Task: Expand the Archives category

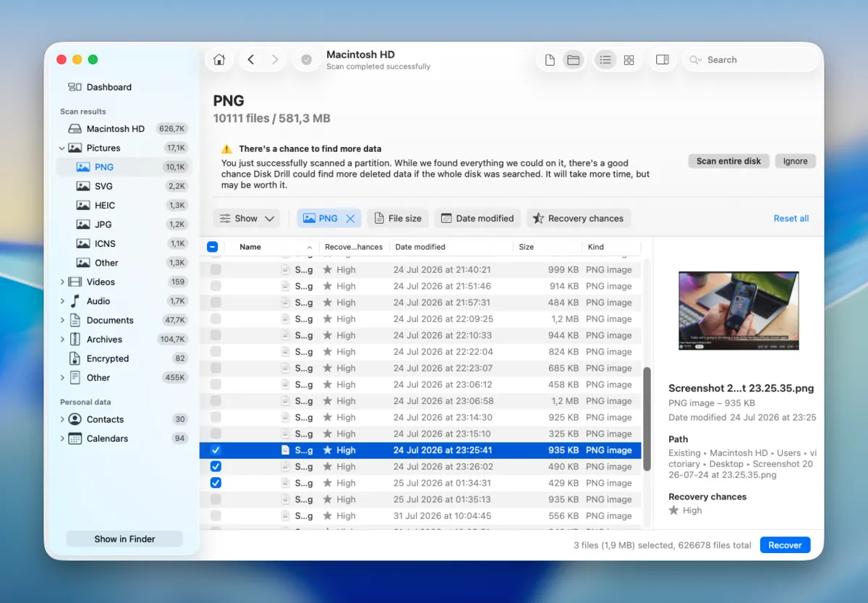Action: 62,340
